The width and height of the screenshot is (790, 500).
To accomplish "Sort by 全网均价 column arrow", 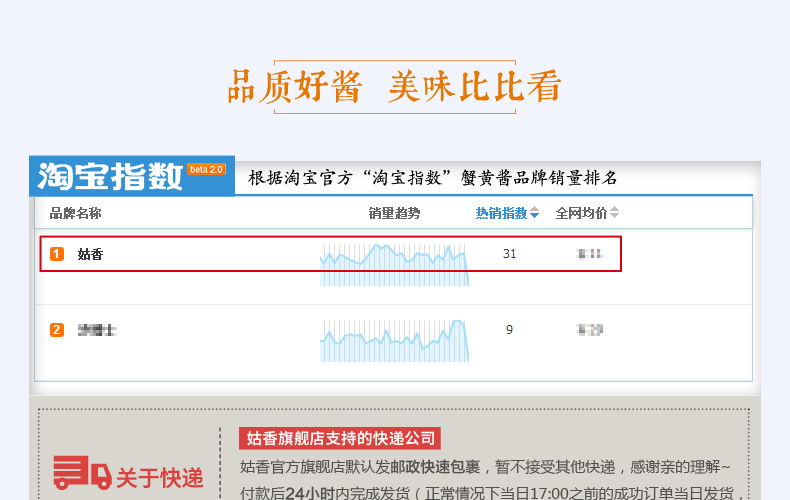I will [x=614, y=213].
